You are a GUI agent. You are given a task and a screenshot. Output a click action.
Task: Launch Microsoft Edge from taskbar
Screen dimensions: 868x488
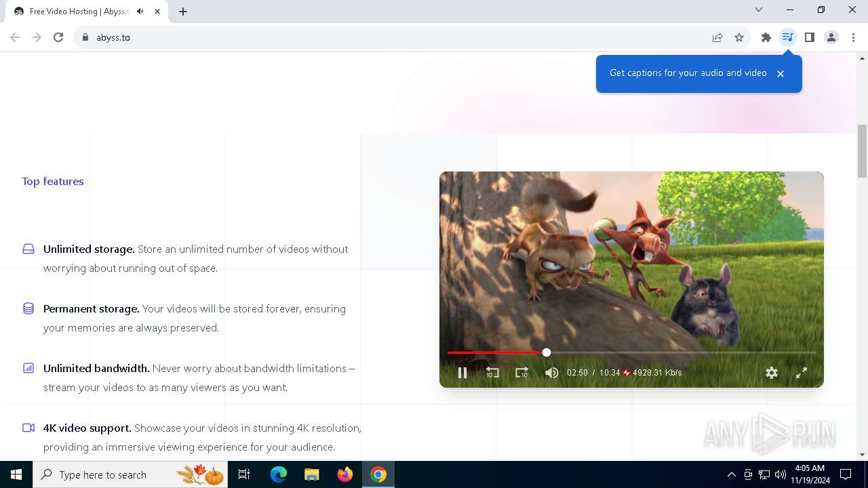[x=279, y=474]
